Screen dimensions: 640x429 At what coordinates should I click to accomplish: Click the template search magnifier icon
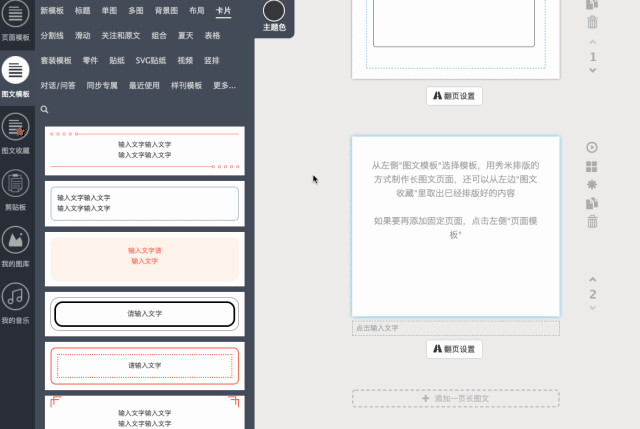click(x=44, y=109)
